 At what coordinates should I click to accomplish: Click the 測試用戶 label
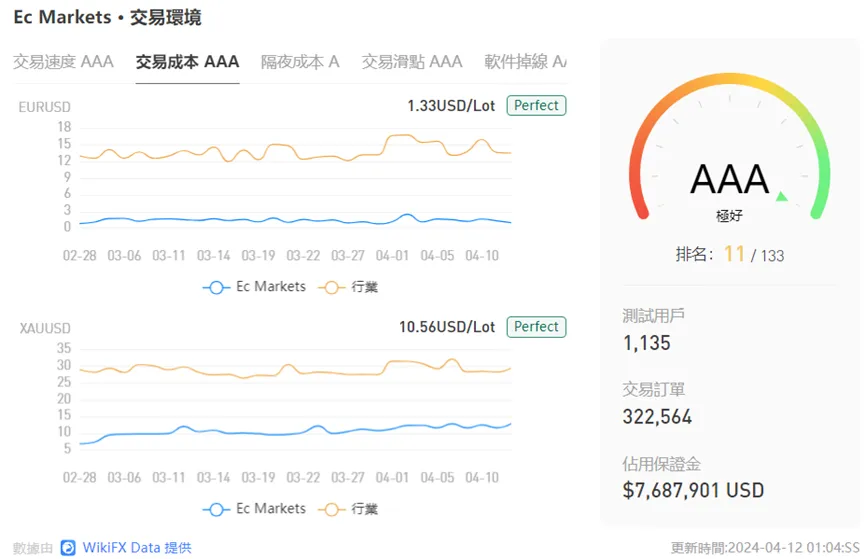pos(654,315)
